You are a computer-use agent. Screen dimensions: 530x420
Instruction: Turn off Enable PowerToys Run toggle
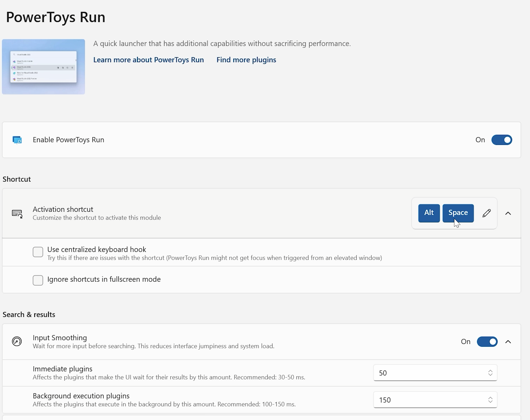[501, 140]
